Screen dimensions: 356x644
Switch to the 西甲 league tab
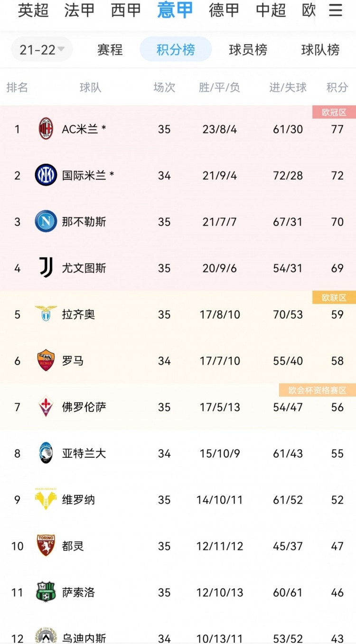coord(126,10)
